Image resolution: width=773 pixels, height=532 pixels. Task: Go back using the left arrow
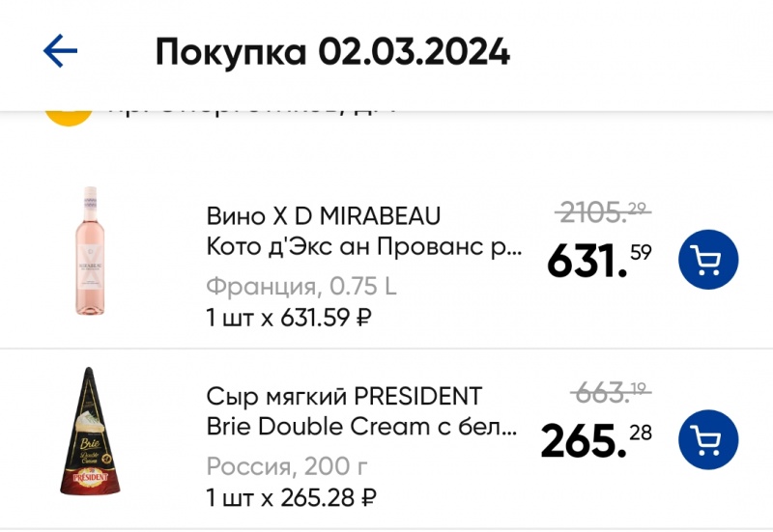pos(60,51)
